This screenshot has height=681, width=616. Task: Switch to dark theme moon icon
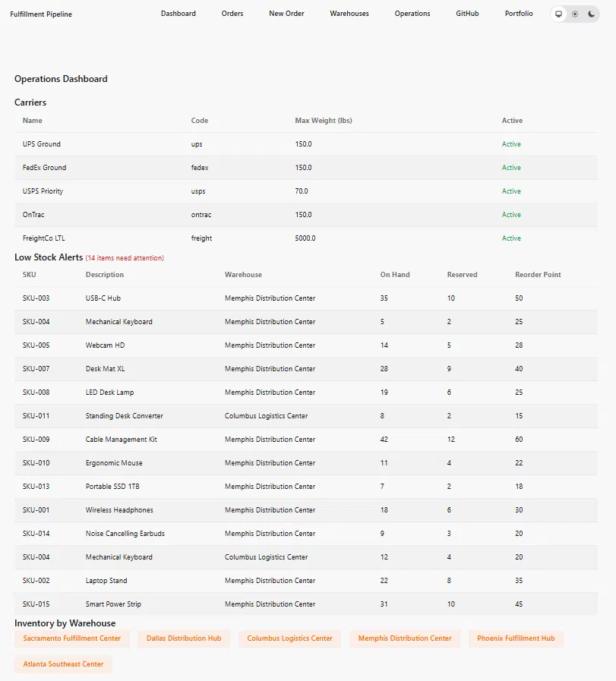pyautogui.click(x=591, y=14)
